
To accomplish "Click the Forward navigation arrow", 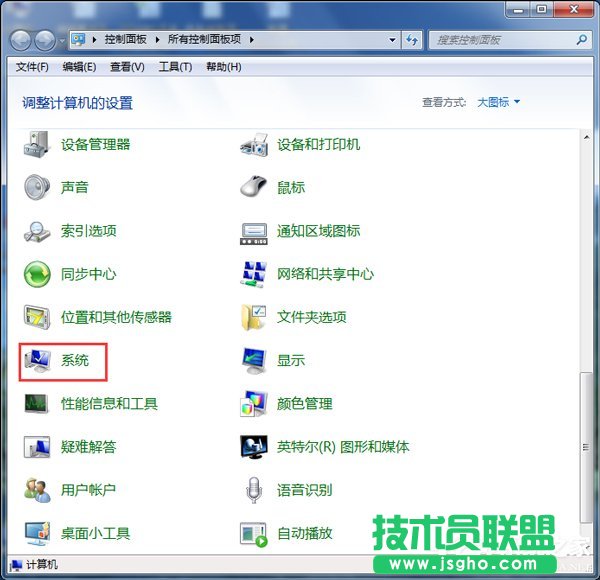I will coord(45,40).
